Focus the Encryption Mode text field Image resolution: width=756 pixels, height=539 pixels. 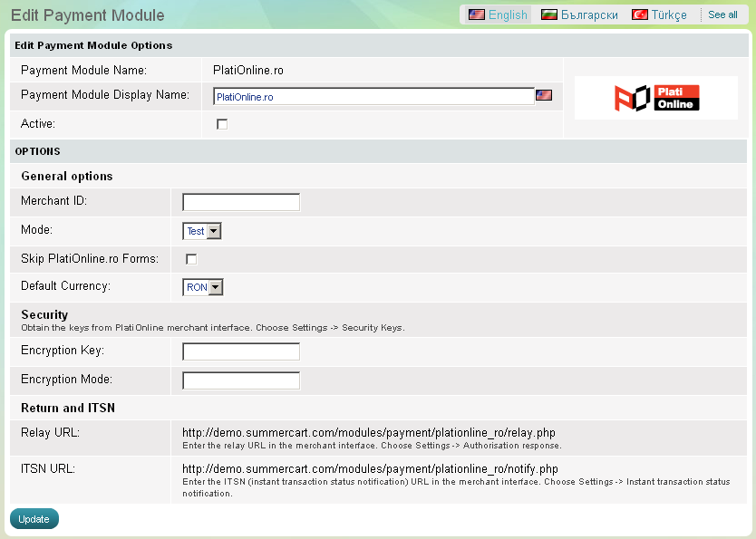[241, 380]
